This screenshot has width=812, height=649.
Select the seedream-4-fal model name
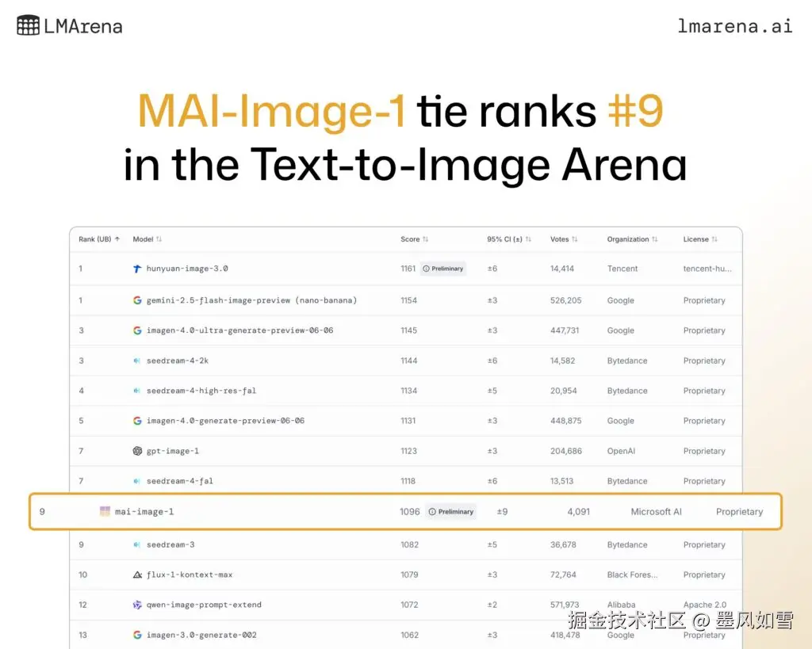[x=179, y=481]
